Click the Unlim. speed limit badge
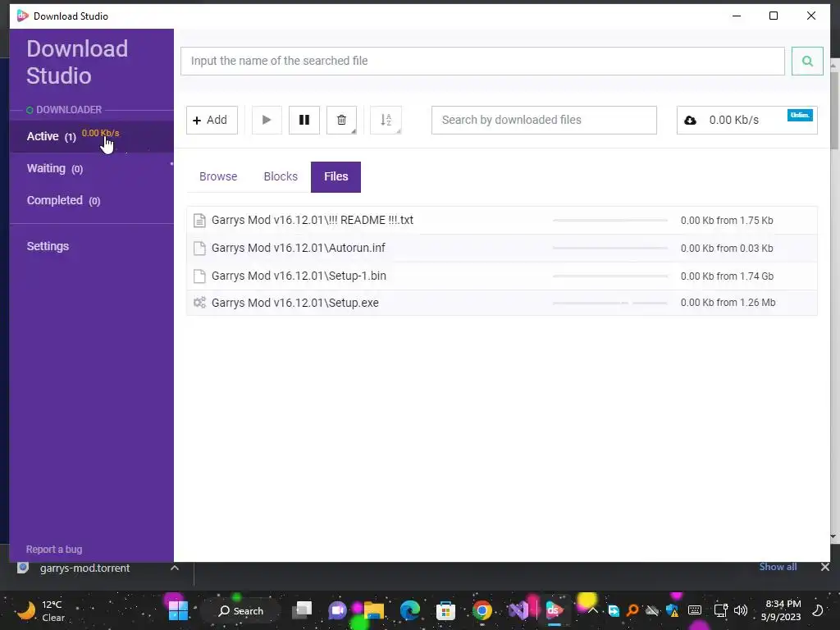Viewport: 840px width, 630px height. [x=800, y=115]
